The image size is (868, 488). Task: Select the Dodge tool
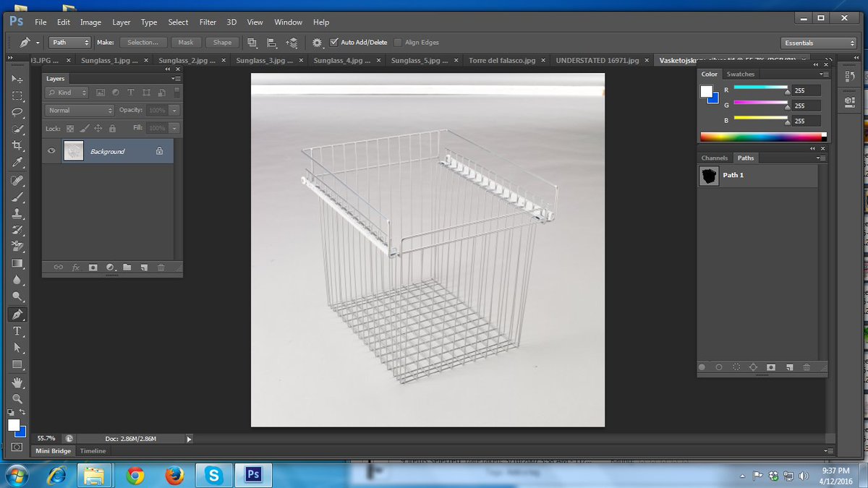pos(17,296)
